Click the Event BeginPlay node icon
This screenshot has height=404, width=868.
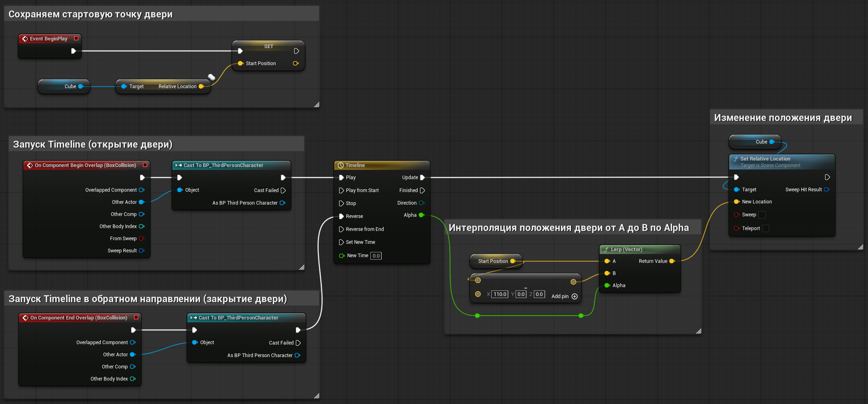pyautogui.click(x=25, y=39)
